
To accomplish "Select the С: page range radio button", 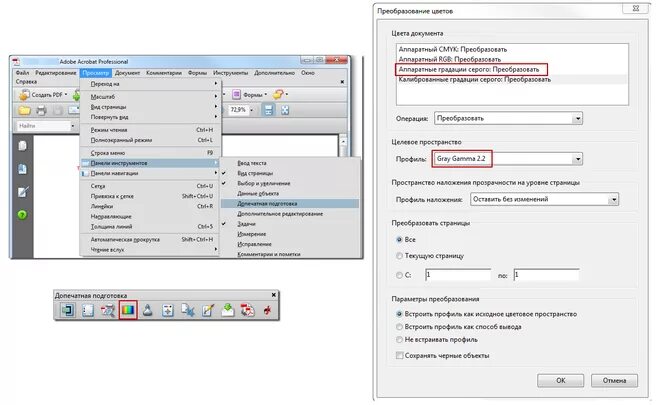I will click(x=399, y=275).
